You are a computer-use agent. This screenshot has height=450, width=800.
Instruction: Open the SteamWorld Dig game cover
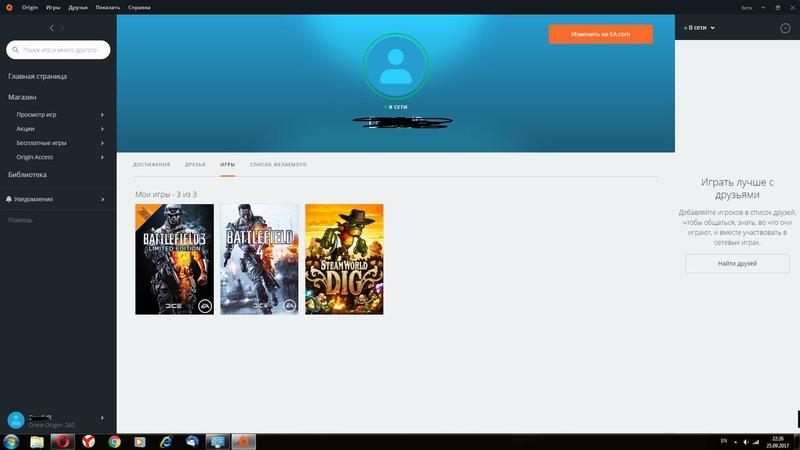[344, 259]
